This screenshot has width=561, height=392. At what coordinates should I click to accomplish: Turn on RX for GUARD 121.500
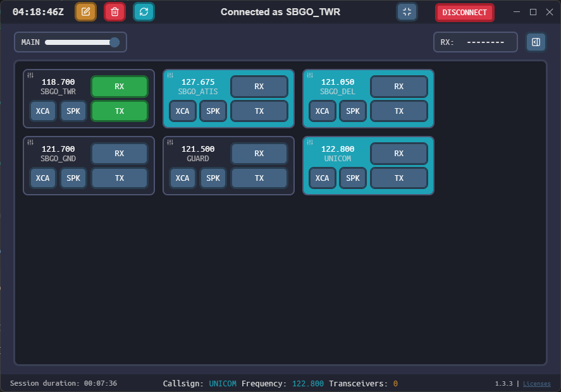pyautogui.click(x=259, y=154)
